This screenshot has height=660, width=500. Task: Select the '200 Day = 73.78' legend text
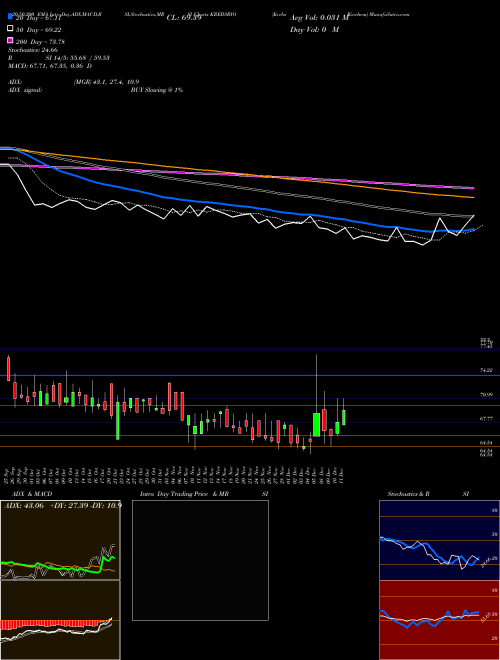pyautogui.click(x=40, y=42)
